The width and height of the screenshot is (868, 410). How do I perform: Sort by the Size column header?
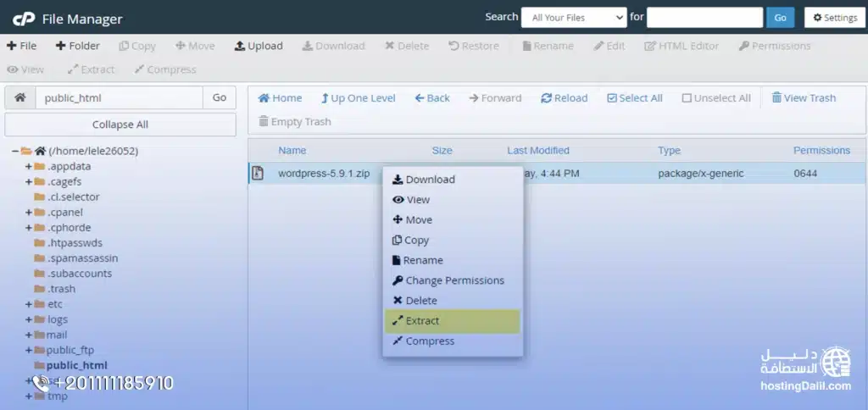click(442, 151)
